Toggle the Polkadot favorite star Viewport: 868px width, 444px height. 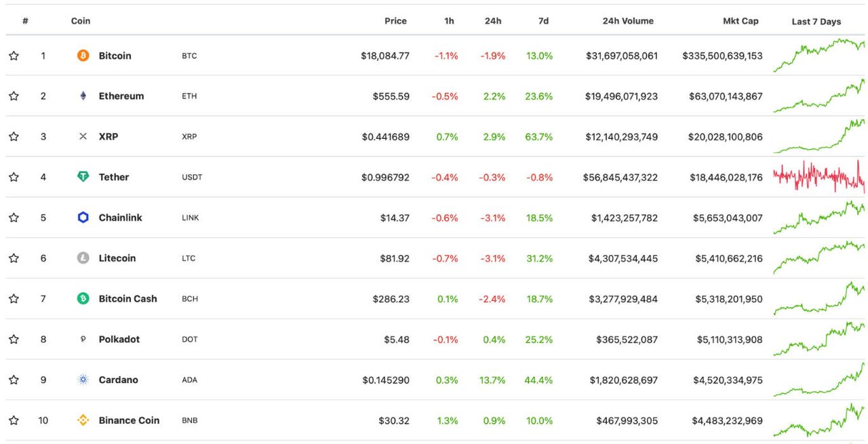(x=14, y=339)
